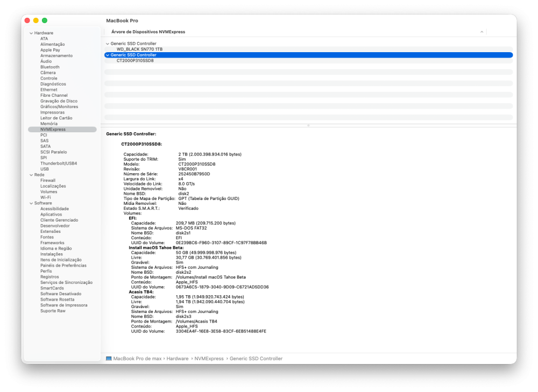Select the highlighted NVMExpress sidebar item
Screen dimensions: 538x392
click(x=62, y=129)
